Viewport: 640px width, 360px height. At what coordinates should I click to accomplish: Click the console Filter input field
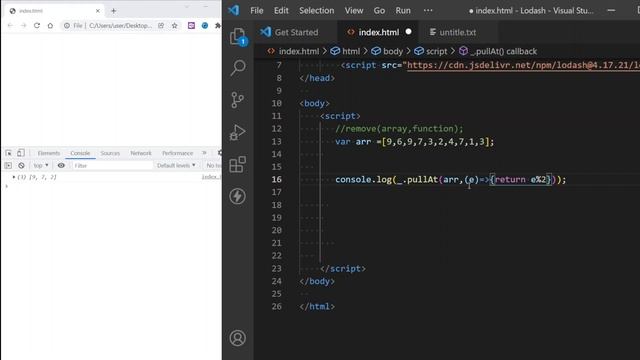pos(112,165)
